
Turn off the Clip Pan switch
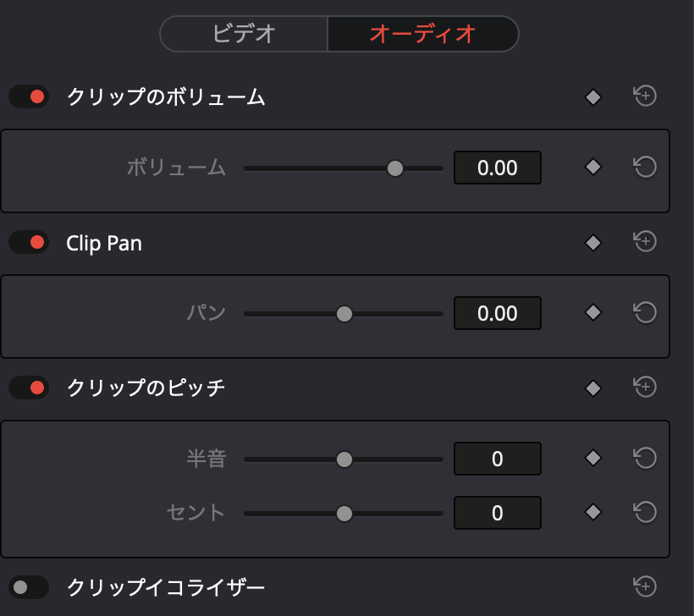tap(29, 243)
